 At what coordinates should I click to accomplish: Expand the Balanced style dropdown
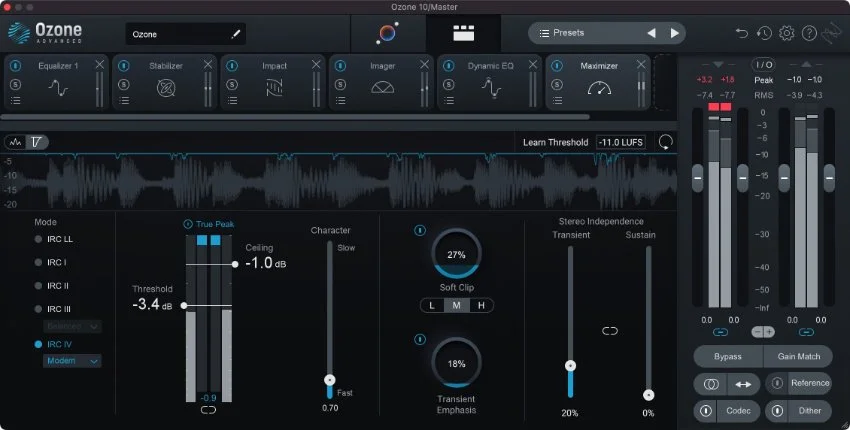pos(72,326)
